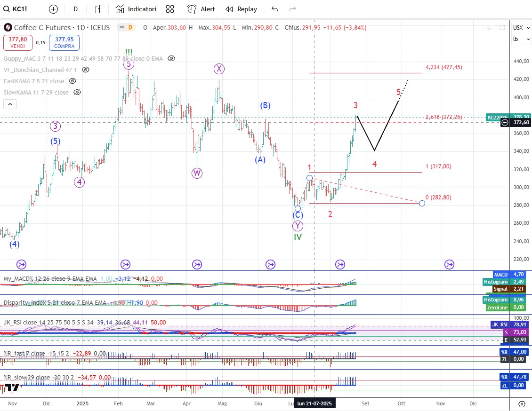
Task: Click the 377,95 COMPRA buy button
Action: point(65,43)
